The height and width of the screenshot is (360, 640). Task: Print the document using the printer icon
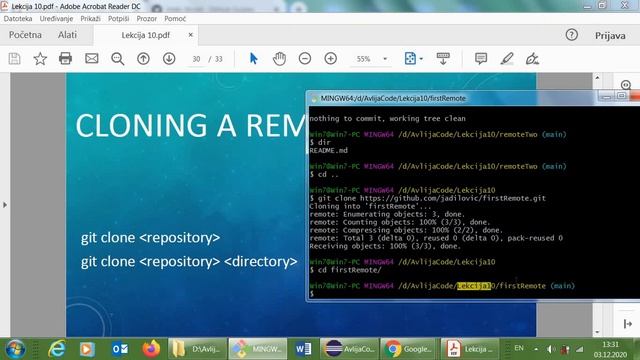click(x=65, y=59)
